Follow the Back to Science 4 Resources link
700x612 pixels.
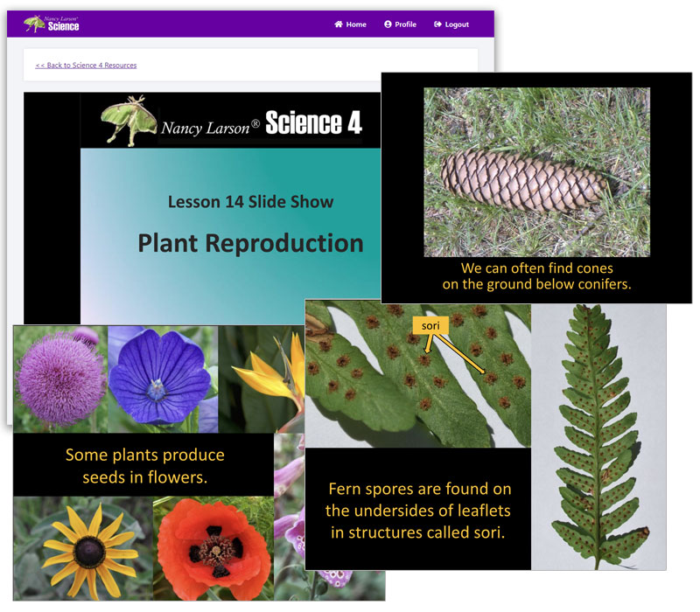coord(86,65)
